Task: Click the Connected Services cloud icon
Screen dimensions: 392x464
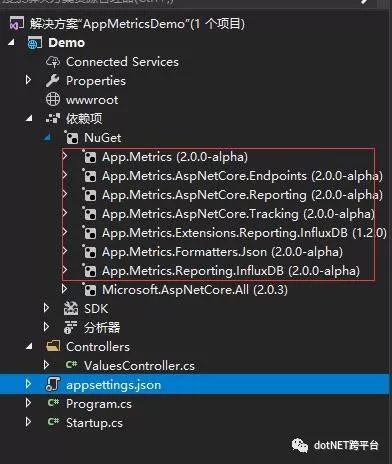Action: click(x=53, y=62)
